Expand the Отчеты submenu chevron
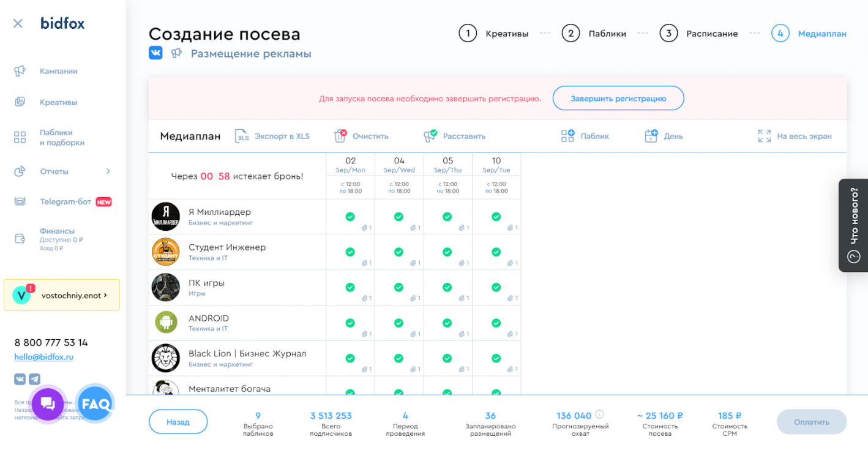 (x=108, y=171)
